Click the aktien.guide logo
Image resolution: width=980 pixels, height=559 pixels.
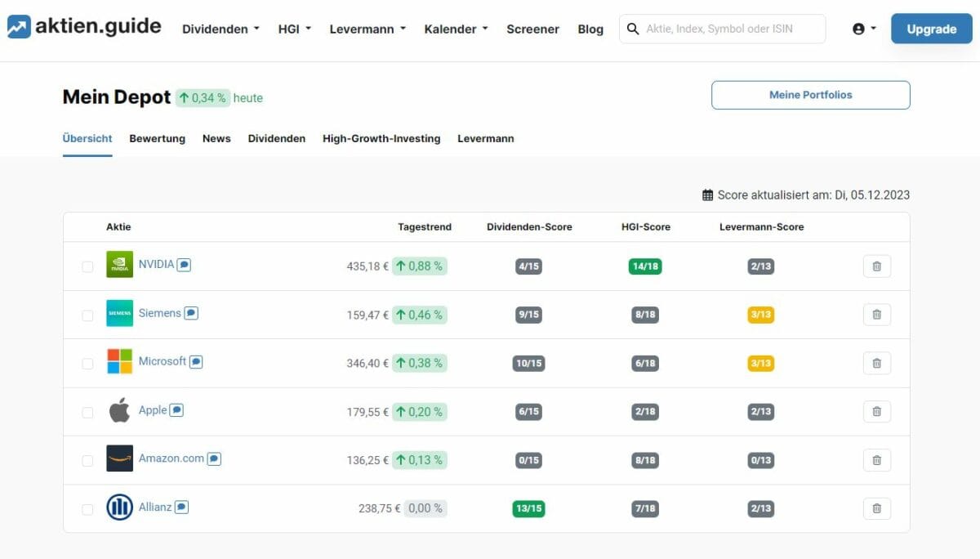(x=84, y=25)
